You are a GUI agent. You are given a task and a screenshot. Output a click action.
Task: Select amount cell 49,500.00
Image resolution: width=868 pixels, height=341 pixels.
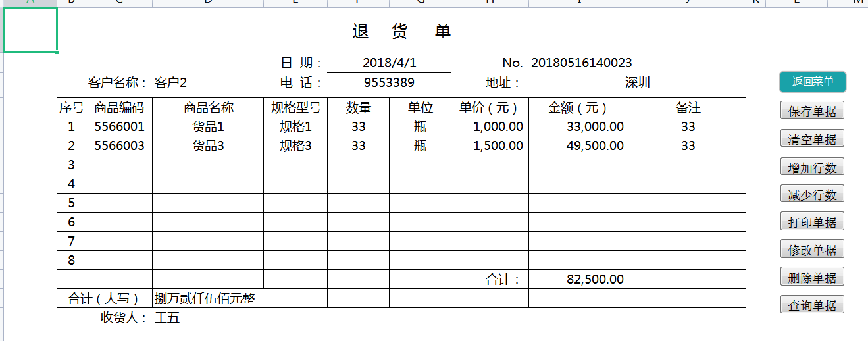(579, 145)
